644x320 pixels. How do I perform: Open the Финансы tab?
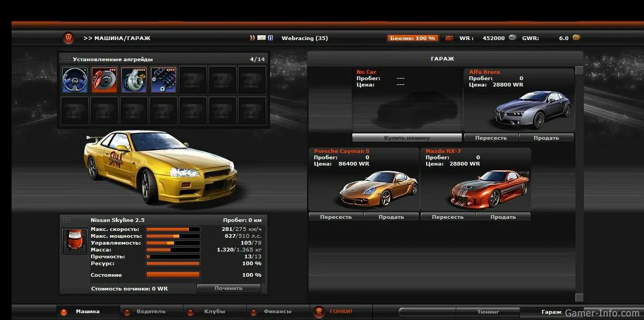pos(278,312)
